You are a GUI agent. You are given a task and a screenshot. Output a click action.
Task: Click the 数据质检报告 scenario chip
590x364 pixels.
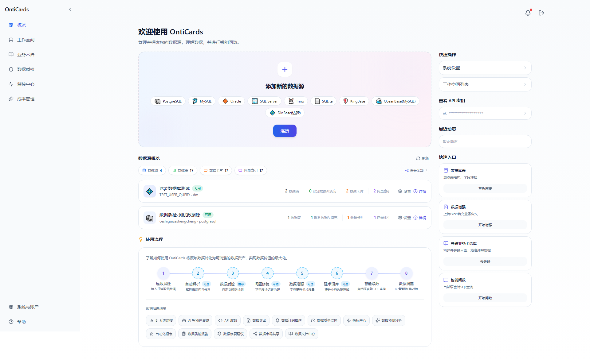(x=195, y=334)
